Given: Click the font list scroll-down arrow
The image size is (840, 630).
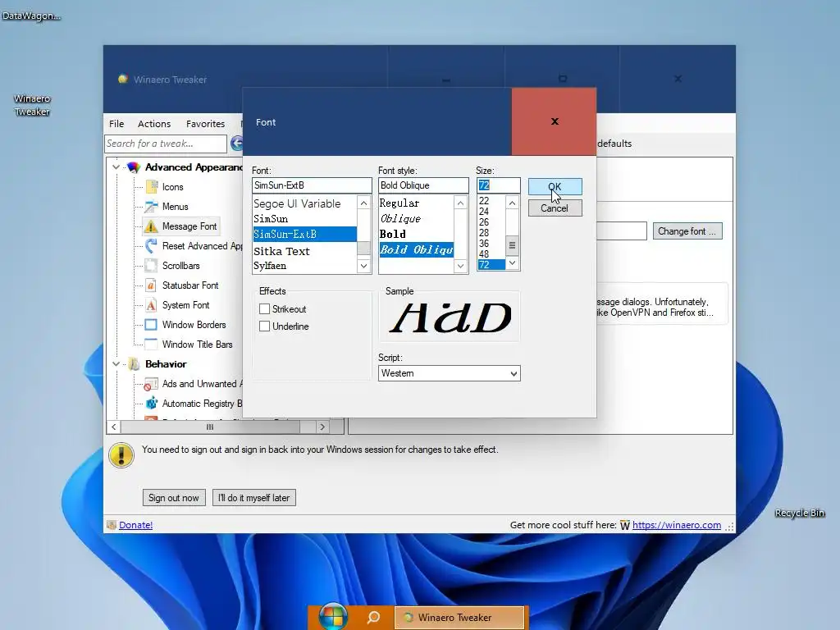Looking at the screenshot, I should [363, 266].
